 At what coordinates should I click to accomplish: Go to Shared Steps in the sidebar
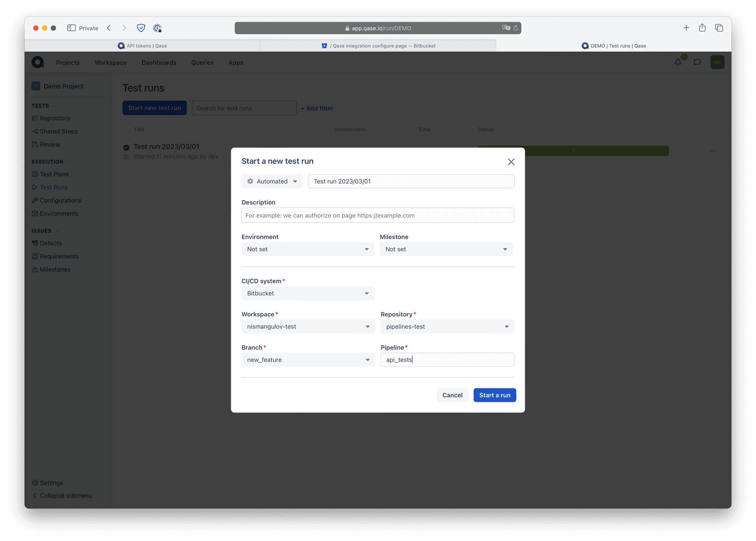55,131
